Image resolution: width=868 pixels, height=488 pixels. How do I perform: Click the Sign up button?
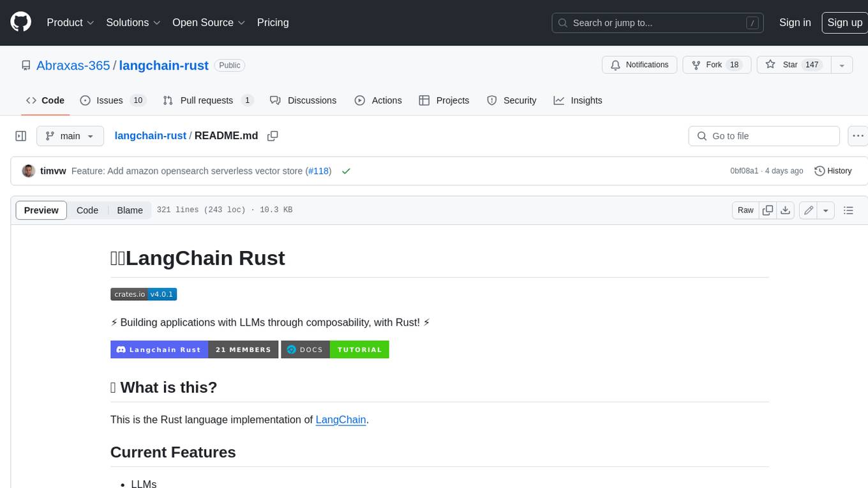pyautogui.click(x=844, y=22)
